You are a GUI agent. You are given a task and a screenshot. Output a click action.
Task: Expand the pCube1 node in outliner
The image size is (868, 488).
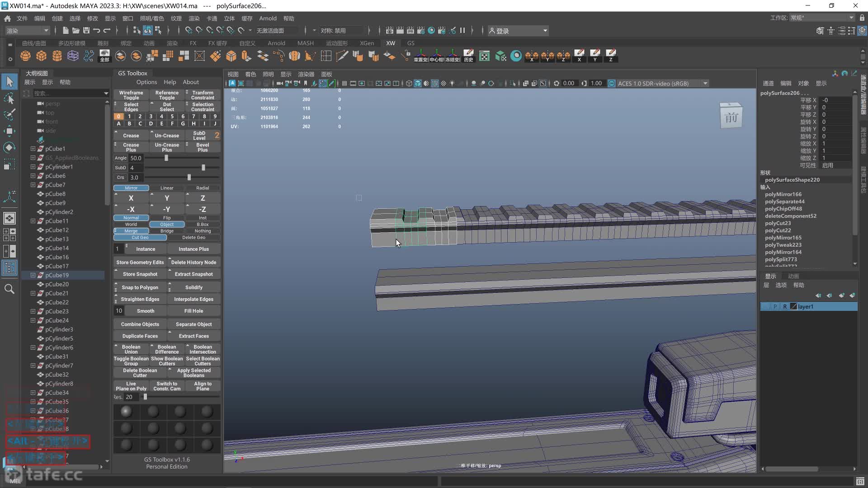pos(33,149)
